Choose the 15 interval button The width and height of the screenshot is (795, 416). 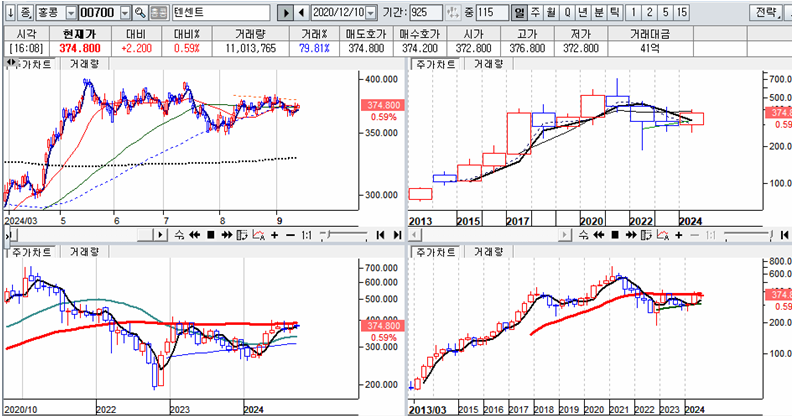click(681, 13)
